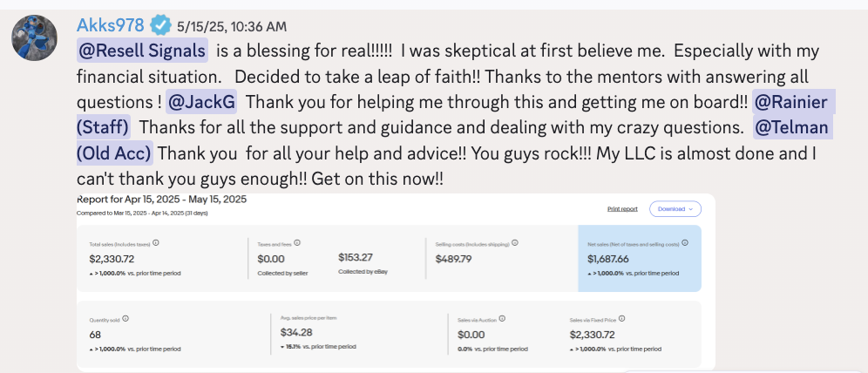868x373 pixels.
Task: Open the @Resell Signals mention
Action: click(142, 50)
